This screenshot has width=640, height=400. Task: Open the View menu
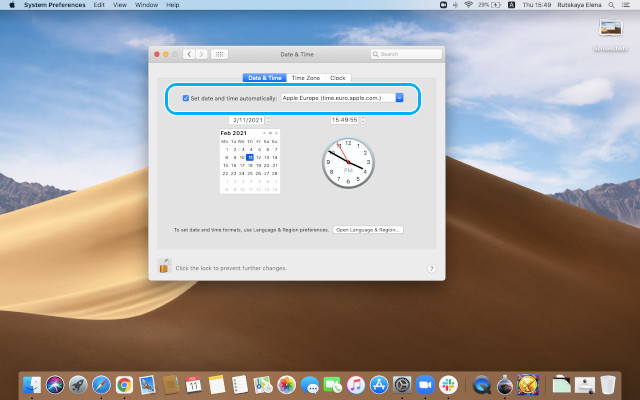(x=120, y=5)
